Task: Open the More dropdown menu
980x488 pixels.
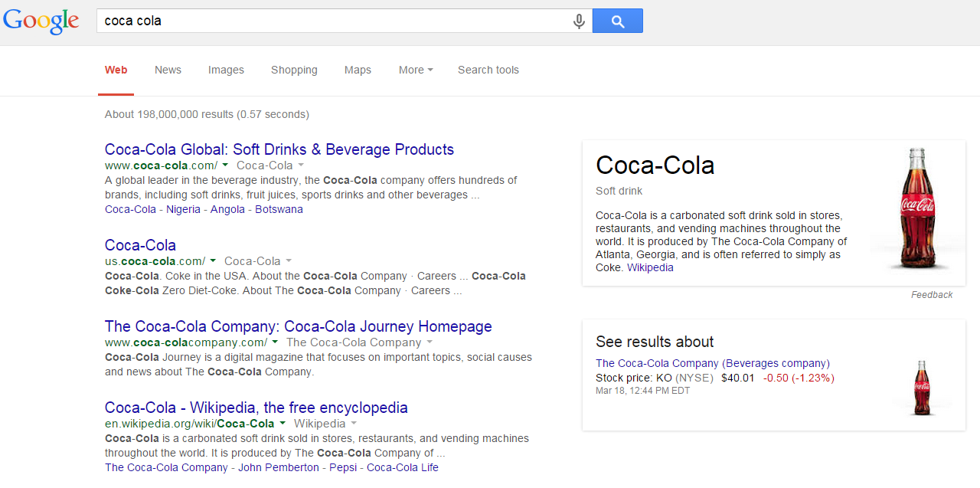Action: tap(415, 70)
